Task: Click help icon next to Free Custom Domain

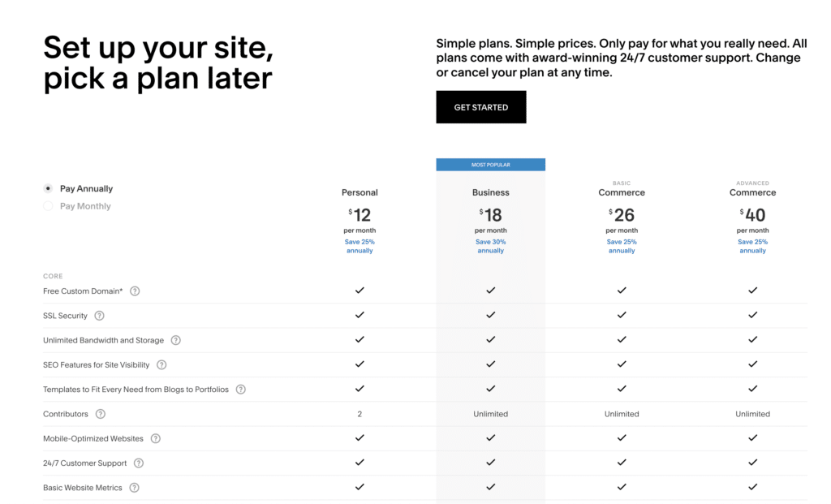Action: click(x=135, y=291)
